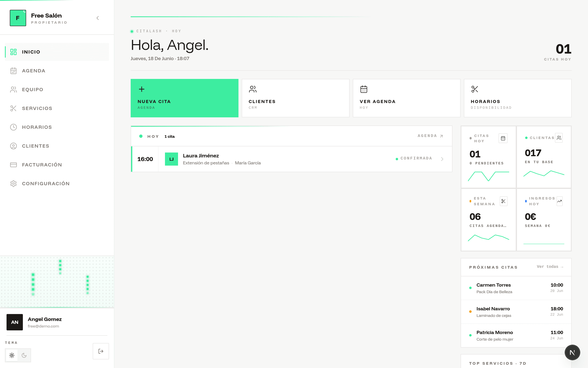588x368 pixels.
Task: Open Patricia Moreno upcoming appointment
Action: (516, 336)
